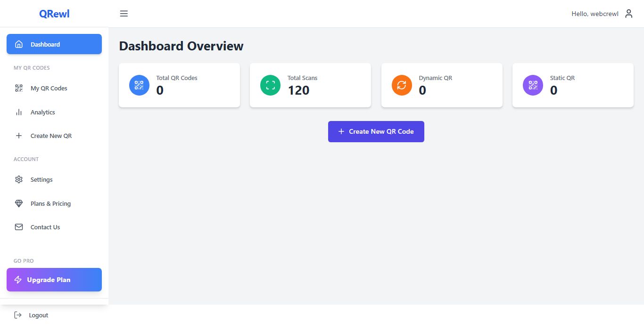
Task: Click the Logout arrow icon
Action: 18,315
